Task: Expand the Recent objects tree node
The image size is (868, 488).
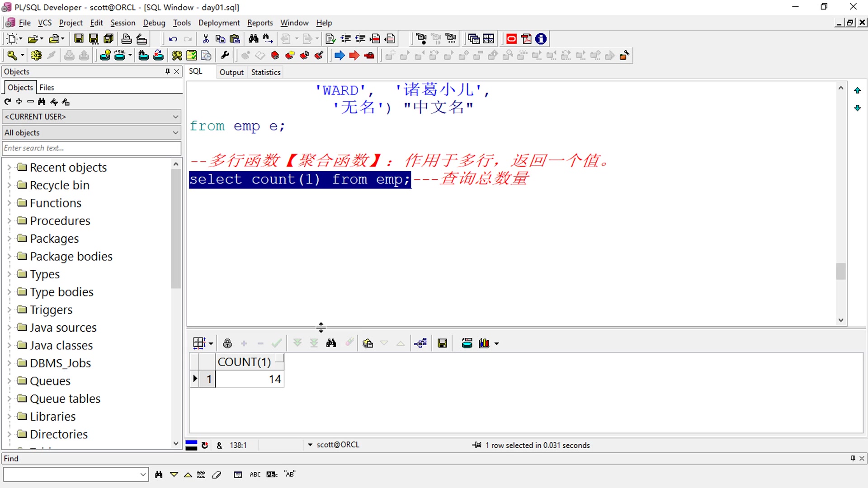Action: 9,167
